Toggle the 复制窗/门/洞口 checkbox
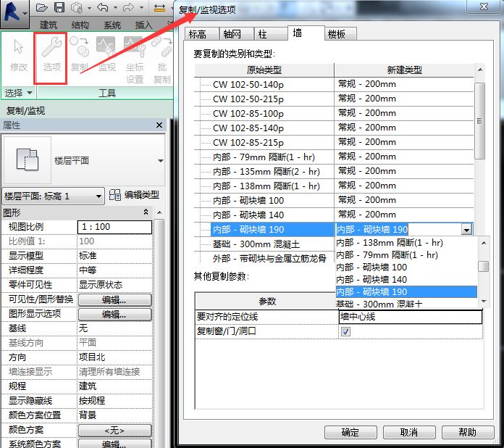The image size is (504, 448). click(345, 331)
